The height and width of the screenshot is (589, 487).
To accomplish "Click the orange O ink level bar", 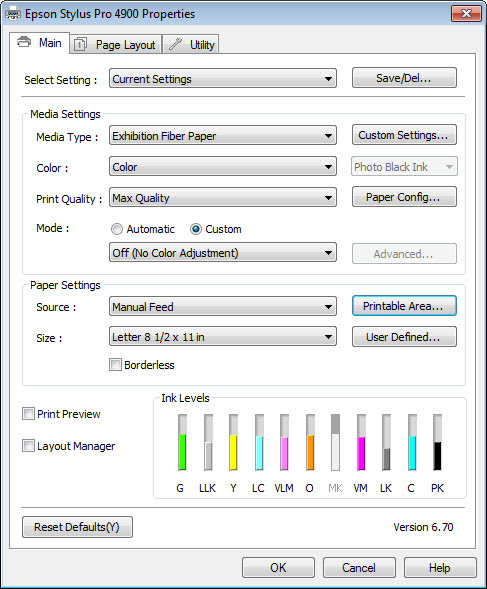I will (310, 442).
